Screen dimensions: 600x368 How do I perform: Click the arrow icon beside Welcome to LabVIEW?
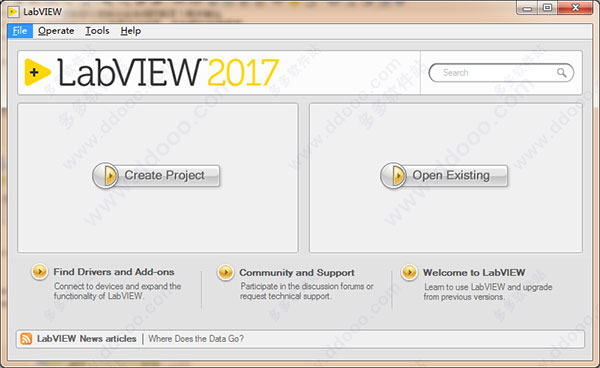tap(409, 272)
